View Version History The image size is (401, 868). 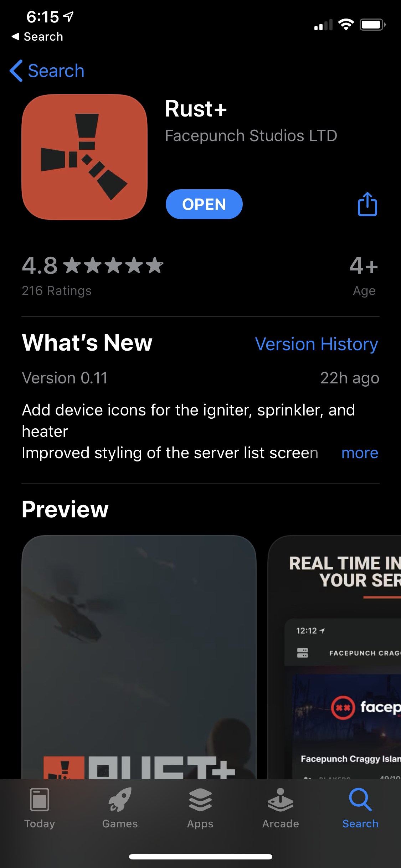tap(317, 344)
